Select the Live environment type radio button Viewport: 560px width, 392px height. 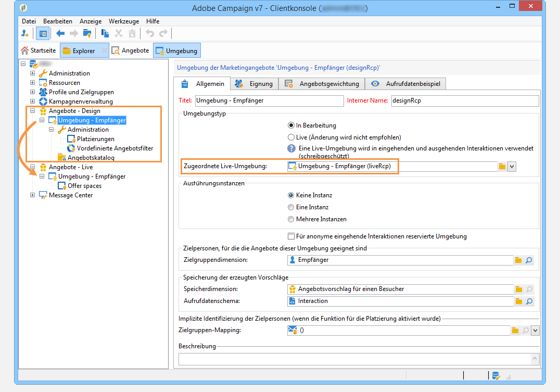291,137
